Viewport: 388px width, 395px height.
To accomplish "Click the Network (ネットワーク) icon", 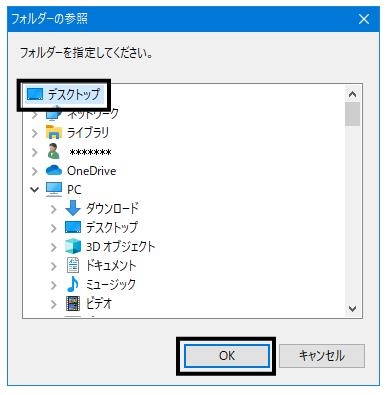I will point(53,113).
